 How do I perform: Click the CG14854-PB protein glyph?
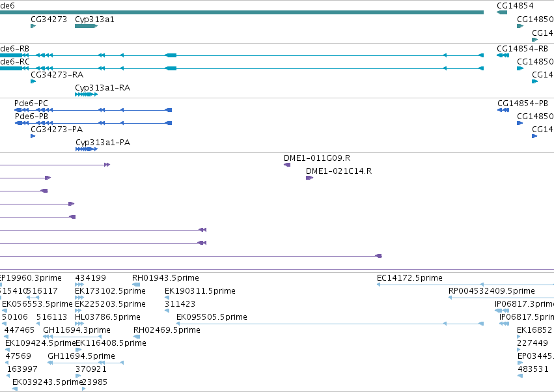tap(503, 110)
